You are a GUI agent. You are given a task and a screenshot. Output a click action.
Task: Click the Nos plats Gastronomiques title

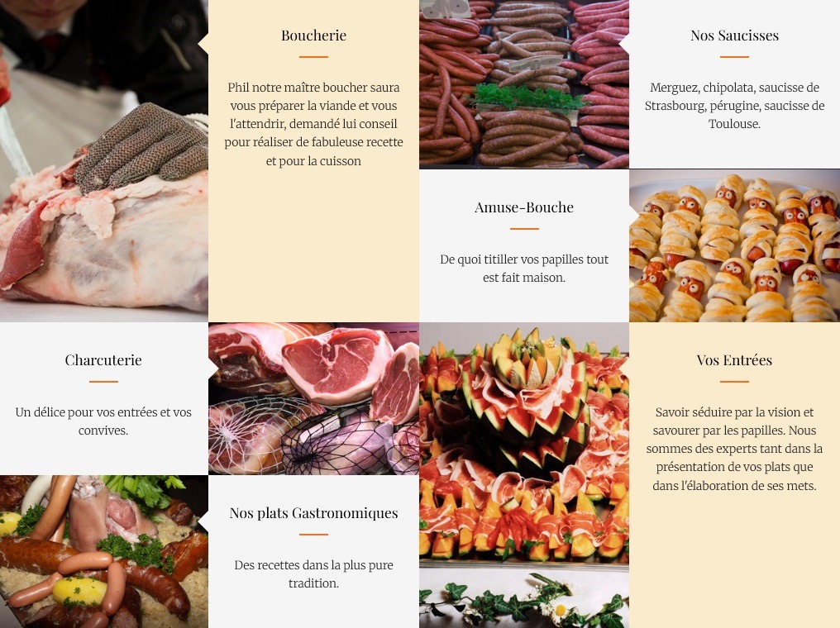(313, 513)
